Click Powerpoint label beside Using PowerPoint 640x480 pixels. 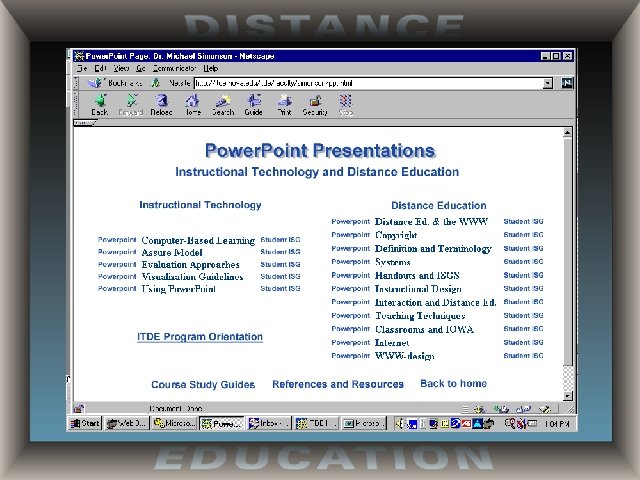(x=117, y=289)
